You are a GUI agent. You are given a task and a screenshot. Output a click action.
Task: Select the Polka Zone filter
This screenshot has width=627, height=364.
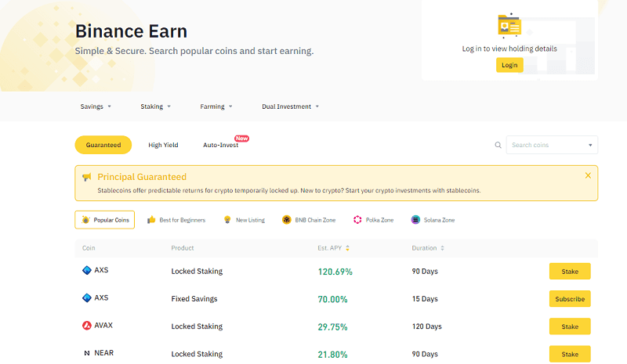374,220
